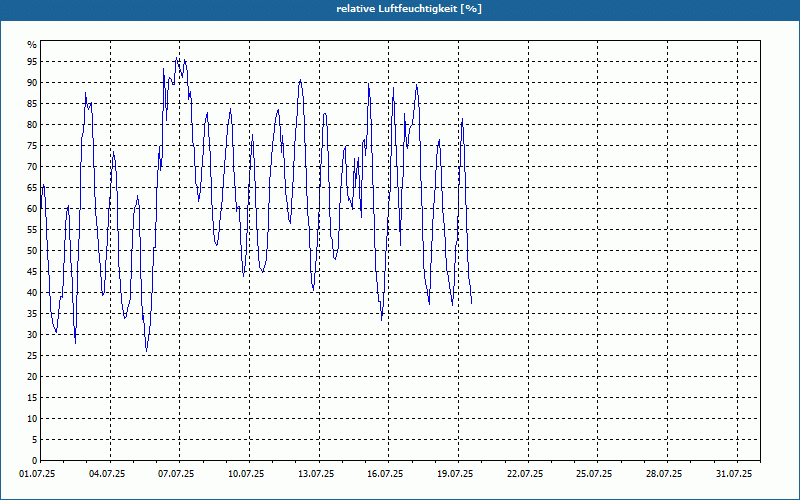Select the 40 y-axis label

(x=32, y=292)
